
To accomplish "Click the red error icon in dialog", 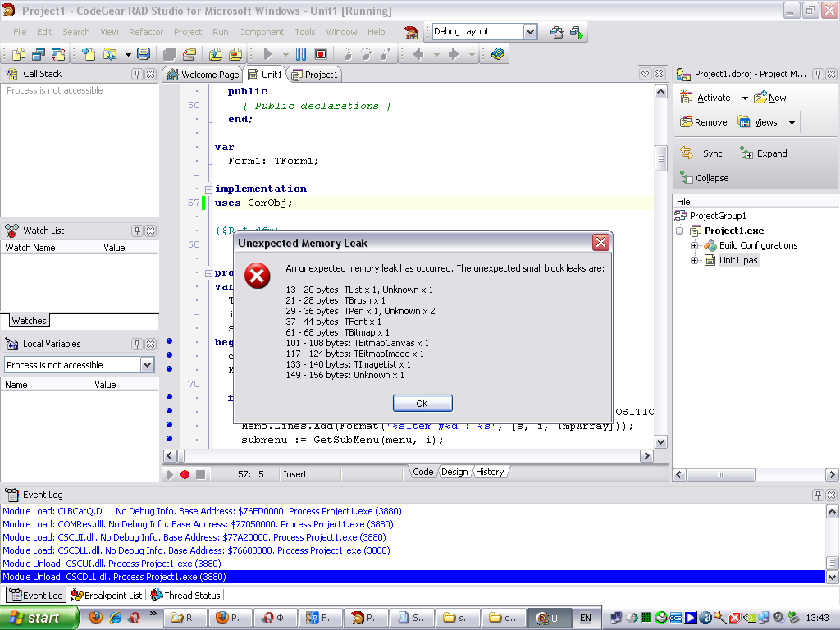I will coord(258,276).
